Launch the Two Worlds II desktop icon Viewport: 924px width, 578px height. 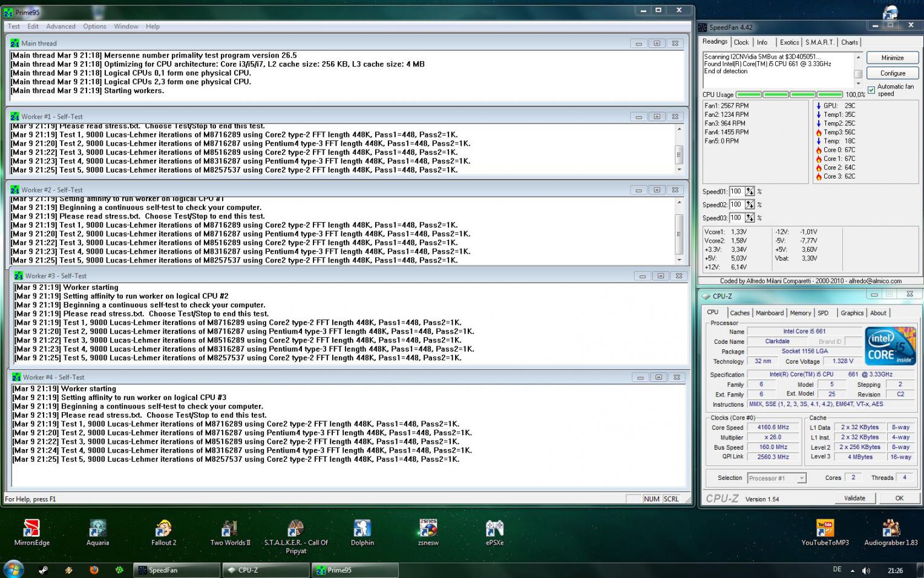(x=230, y=533)
